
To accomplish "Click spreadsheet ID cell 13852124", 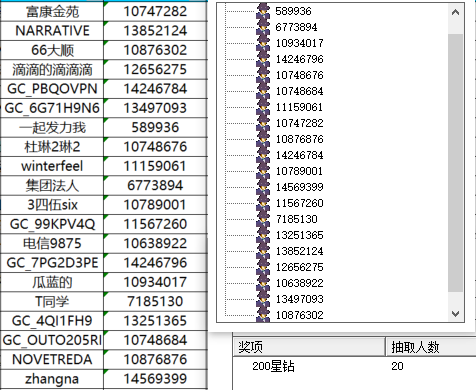I will pyautogui.click(x=155, y=31).
